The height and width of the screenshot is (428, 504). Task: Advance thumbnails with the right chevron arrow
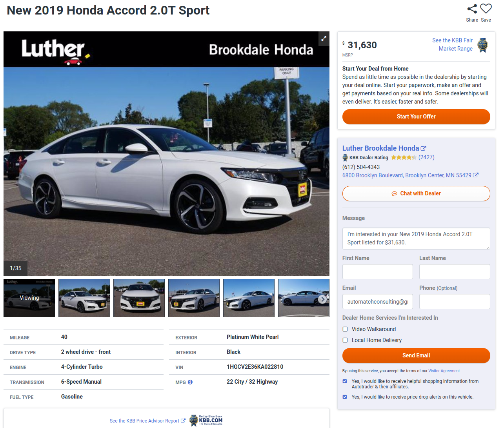click(322, 299)
